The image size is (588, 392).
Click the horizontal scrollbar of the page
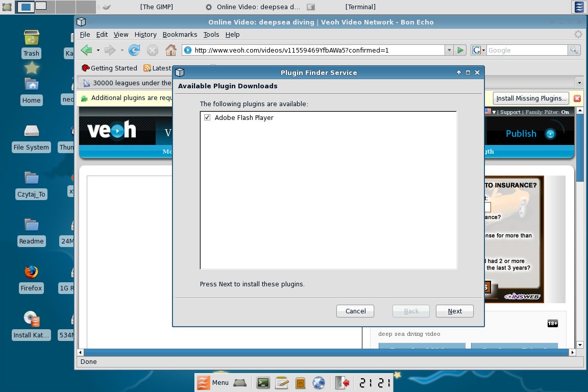pyautogui.click(x=326, y=352)
